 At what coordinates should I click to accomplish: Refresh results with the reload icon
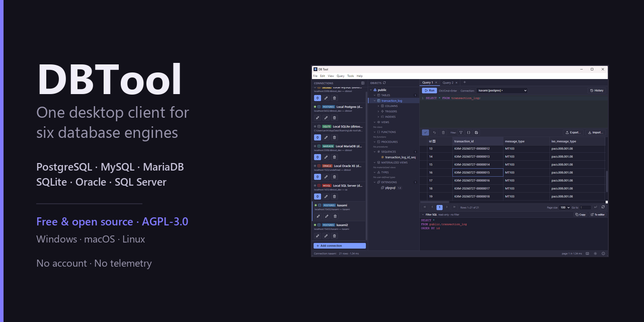click(603, 207)
